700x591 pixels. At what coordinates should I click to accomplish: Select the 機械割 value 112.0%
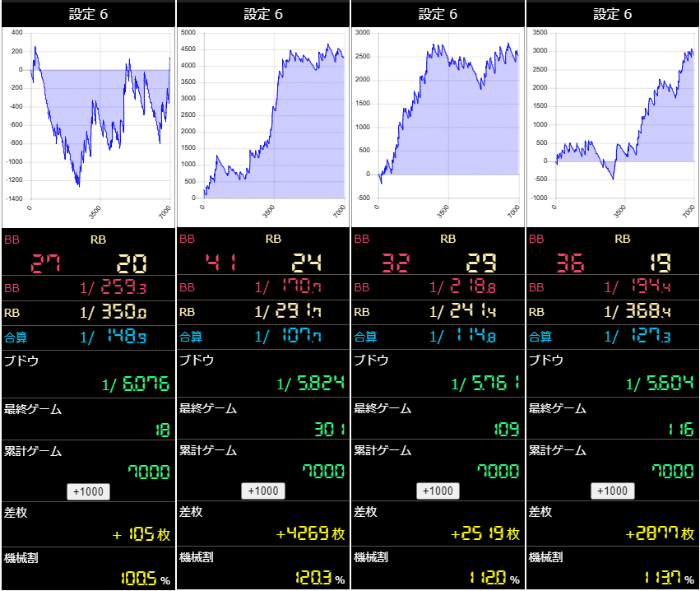pyautogui.click(x=494, y=578)
